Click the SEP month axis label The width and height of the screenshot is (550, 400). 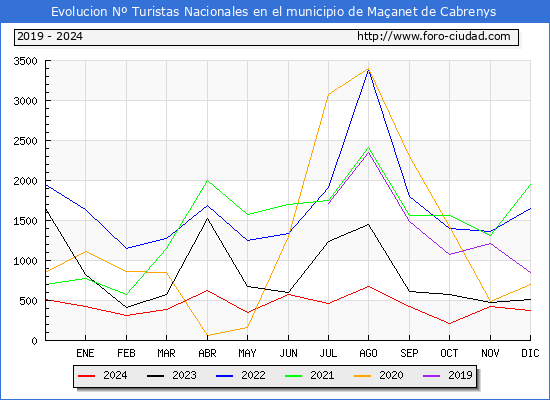point(409,353)
